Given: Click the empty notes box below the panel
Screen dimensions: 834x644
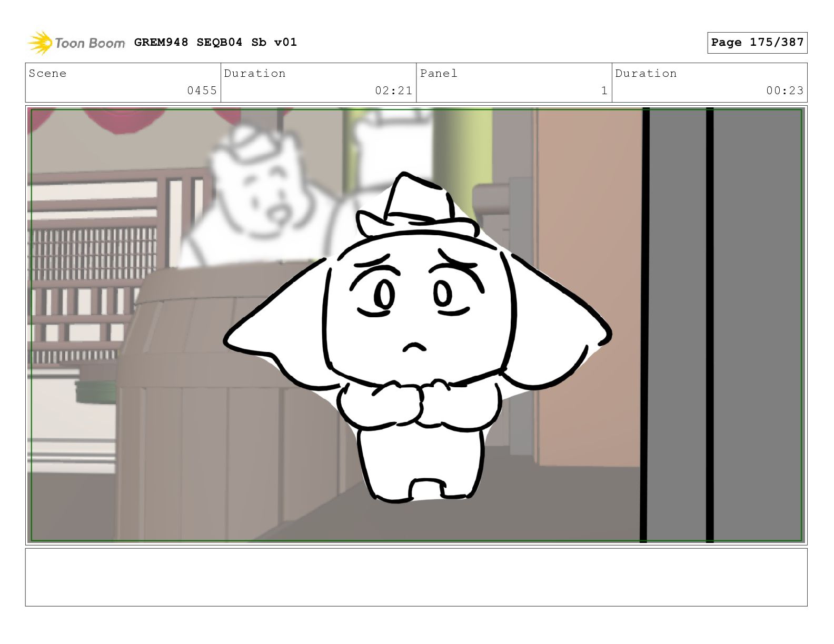Looking at the screenshot, I should tap(416, 577).
